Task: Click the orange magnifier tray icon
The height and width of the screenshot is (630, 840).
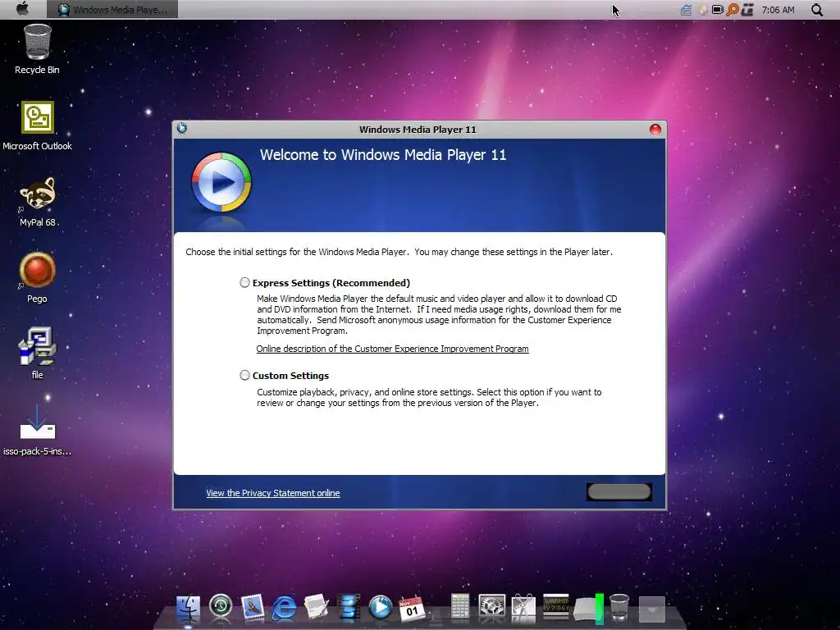Action: [x=733, y=10]
